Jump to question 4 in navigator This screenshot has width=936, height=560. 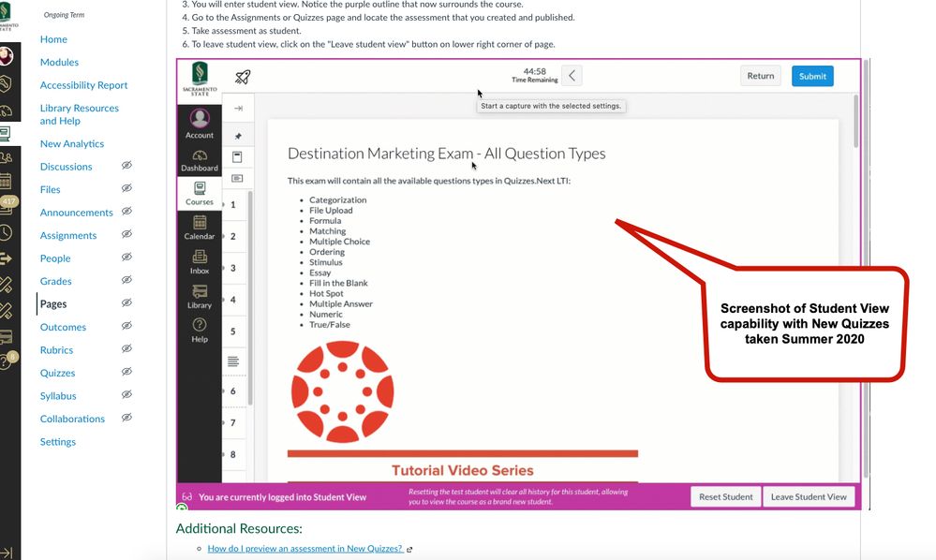(x=233, y=300)
